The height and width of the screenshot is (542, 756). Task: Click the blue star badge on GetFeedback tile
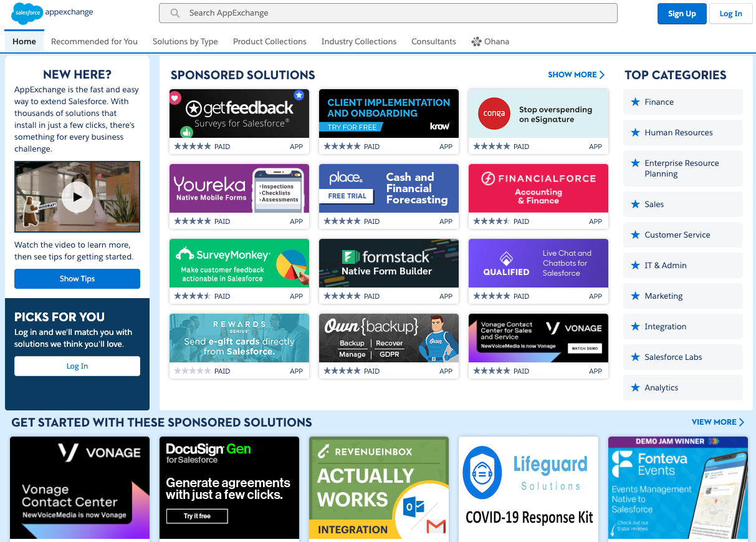[299, 95]
